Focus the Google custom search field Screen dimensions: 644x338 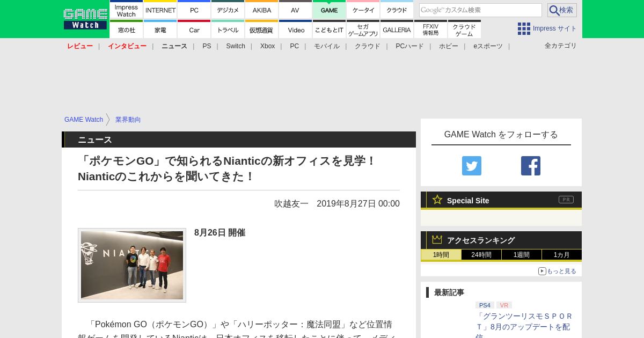(480, 10)
